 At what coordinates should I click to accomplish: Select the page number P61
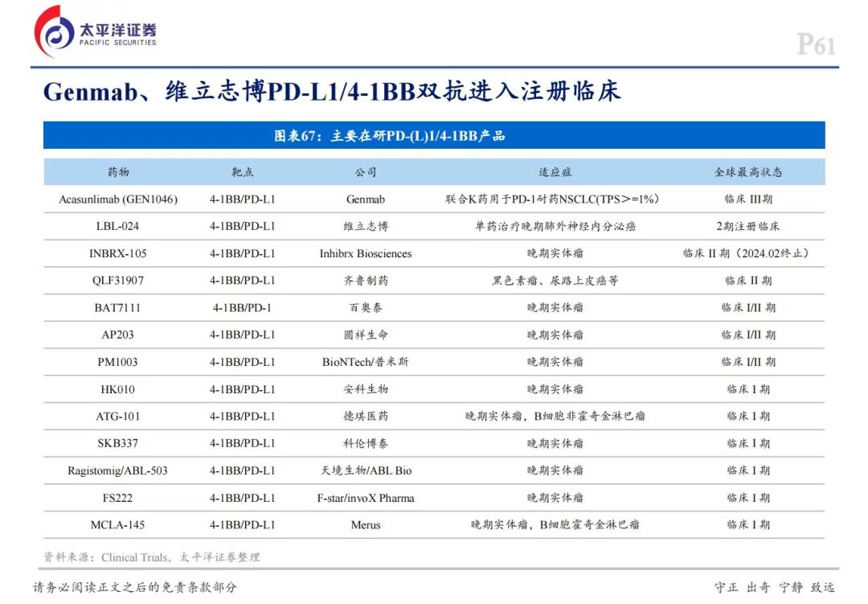click(816, 44)
